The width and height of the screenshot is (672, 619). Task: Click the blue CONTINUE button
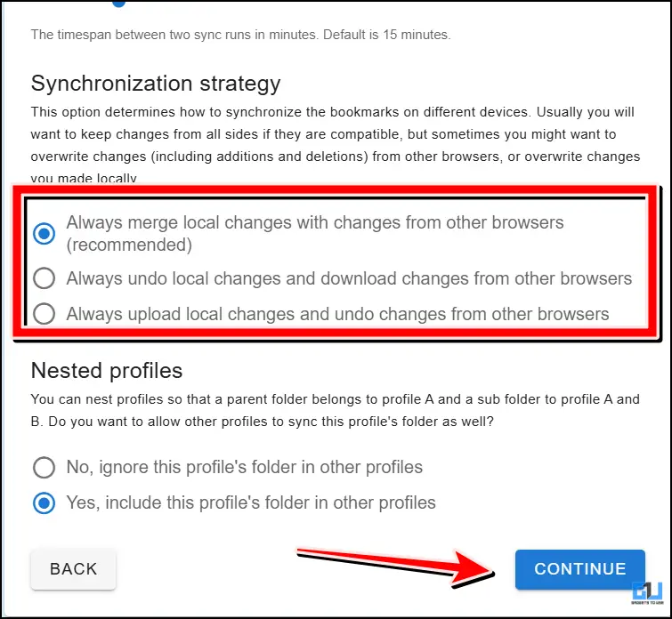click(580, 569)
